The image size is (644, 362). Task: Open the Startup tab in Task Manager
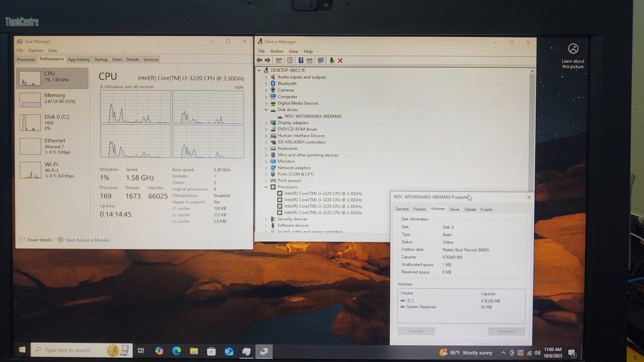coord(101,59)
